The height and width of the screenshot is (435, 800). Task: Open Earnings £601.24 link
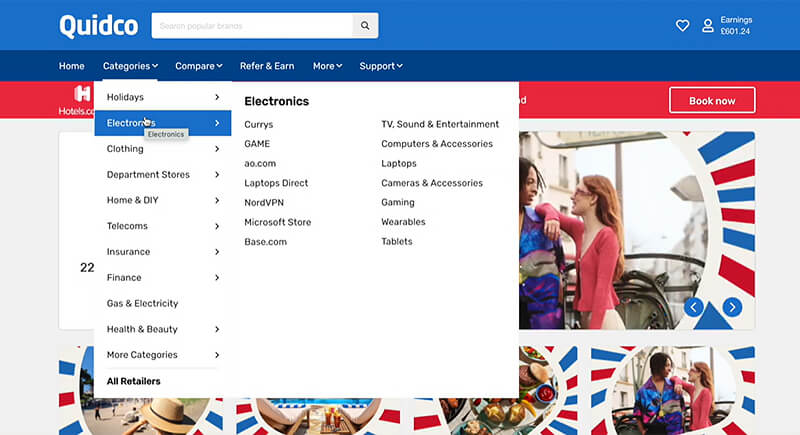pos(736,25)
